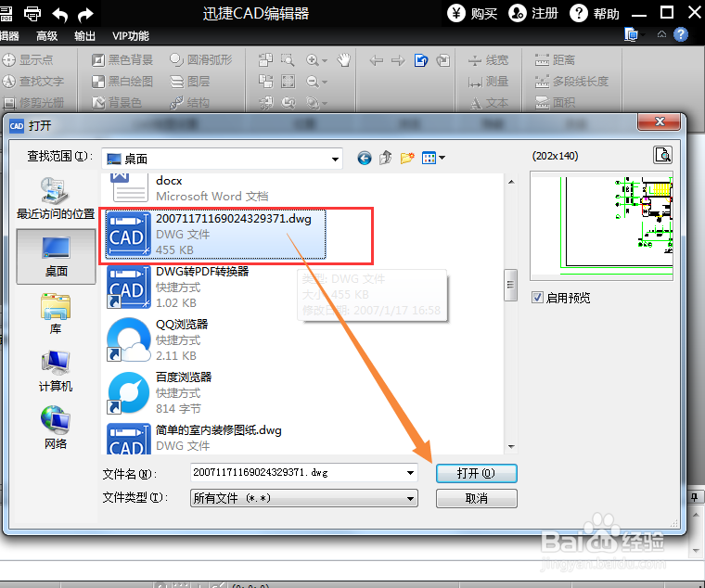
Task: Click the fit-to-window icon
Action: 288,82
